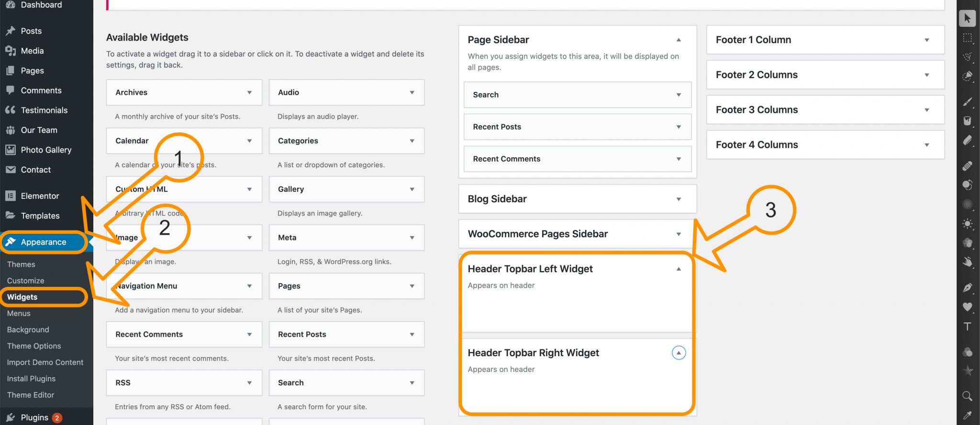Viewport: 980px width, 425px height.
Task: Click the Customize link
Action: (25, 280)
